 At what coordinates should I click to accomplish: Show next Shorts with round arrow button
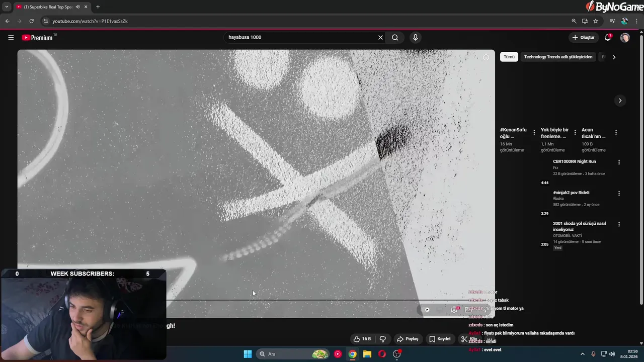[620, 101]
